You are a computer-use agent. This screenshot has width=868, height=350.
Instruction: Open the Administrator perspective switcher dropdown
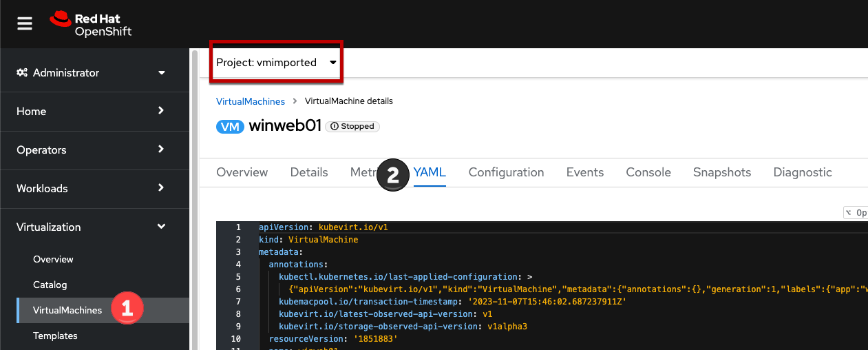click(x=94, y=72)
